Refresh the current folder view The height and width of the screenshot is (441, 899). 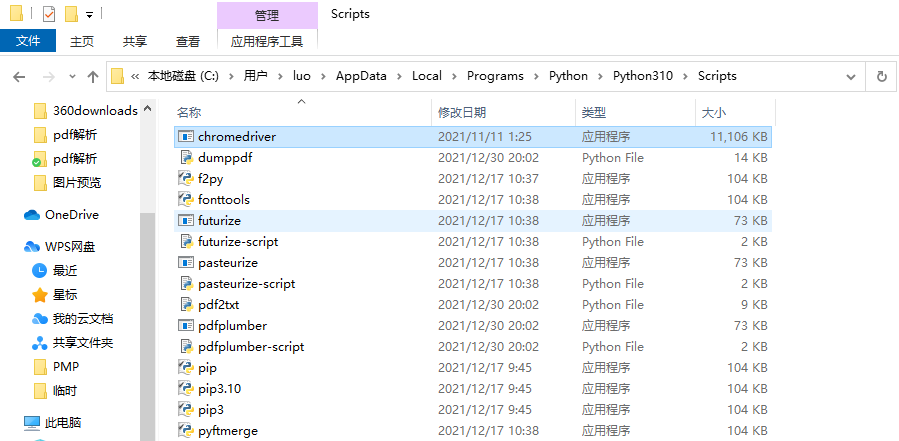point(882,76)
